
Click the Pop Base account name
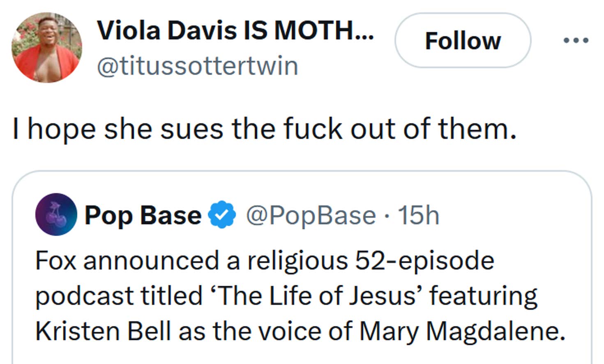coord(143,215)
